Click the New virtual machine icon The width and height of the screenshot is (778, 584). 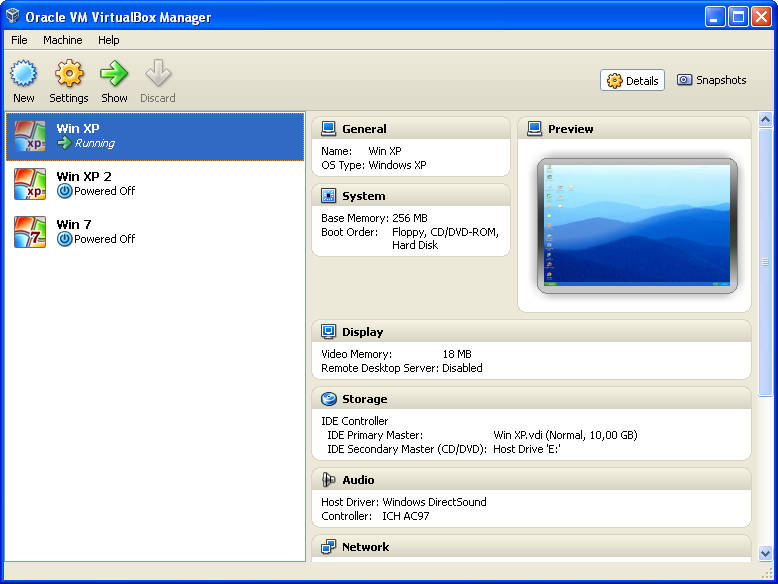(24, 74)
